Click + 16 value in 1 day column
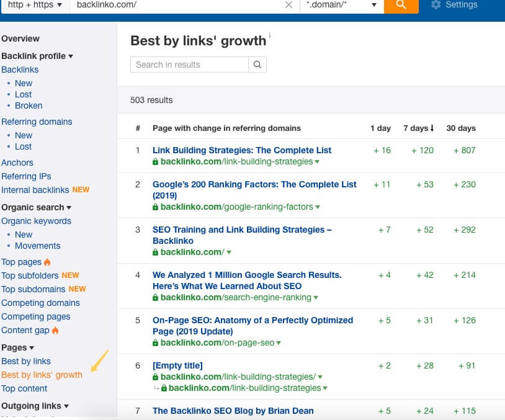This screenshot has width=505, height=420. (382, 150)
